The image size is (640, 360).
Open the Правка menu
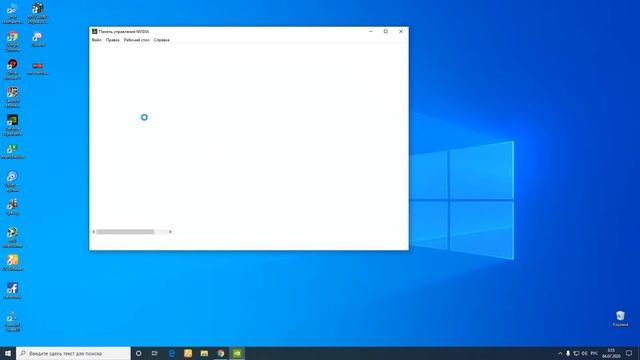(112, 40)
